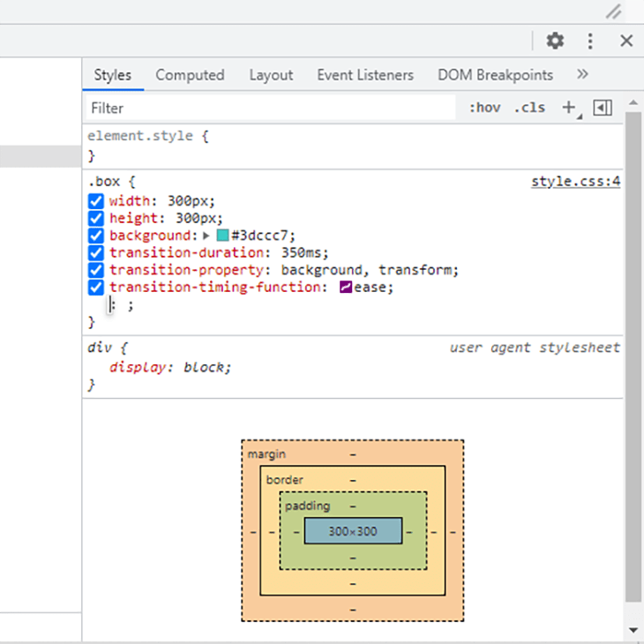This screenshot has width=644, height=644.
Task: Click the plus New Style Rule icon
Action: [x=569, y=108]
